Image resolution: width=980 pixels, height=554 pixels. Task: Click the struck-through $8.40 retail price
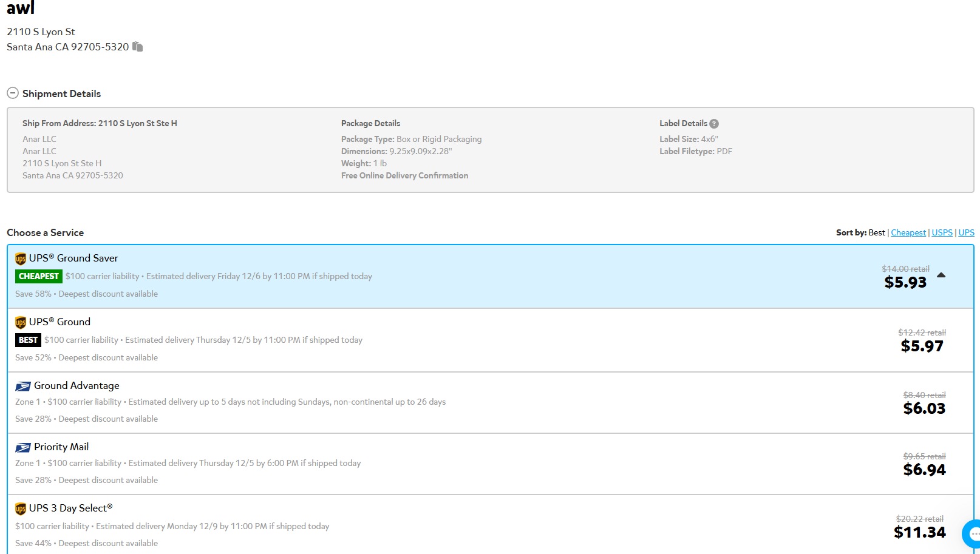click(924, 395)
